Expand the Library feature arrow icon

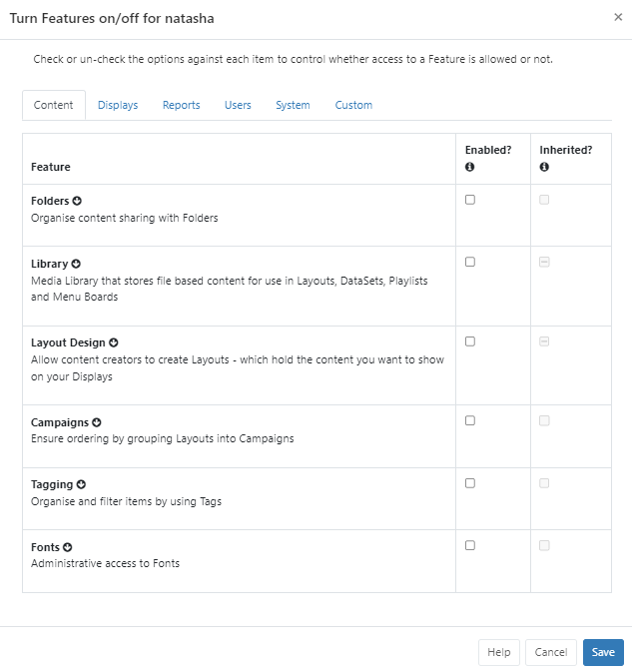coord(76,264)
